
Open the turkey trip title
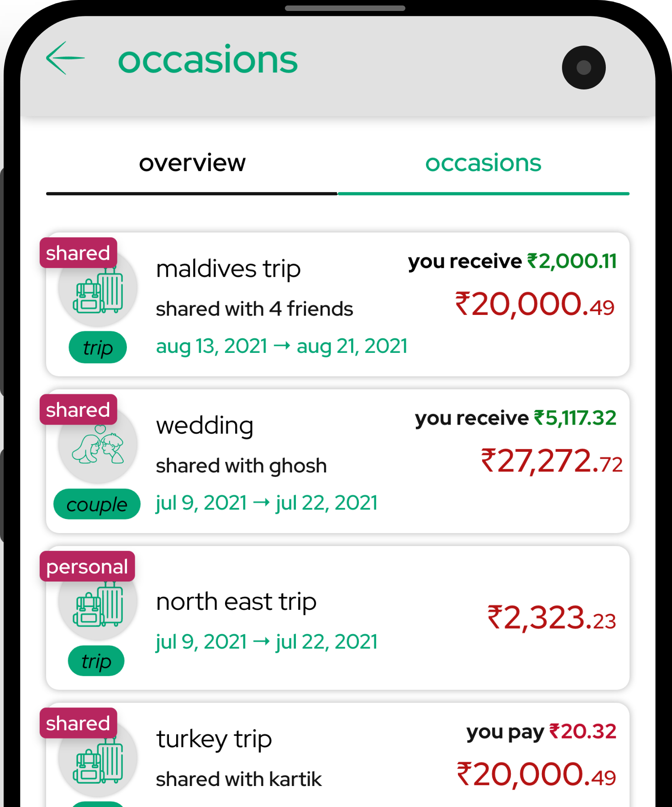[x=214, y=739]
